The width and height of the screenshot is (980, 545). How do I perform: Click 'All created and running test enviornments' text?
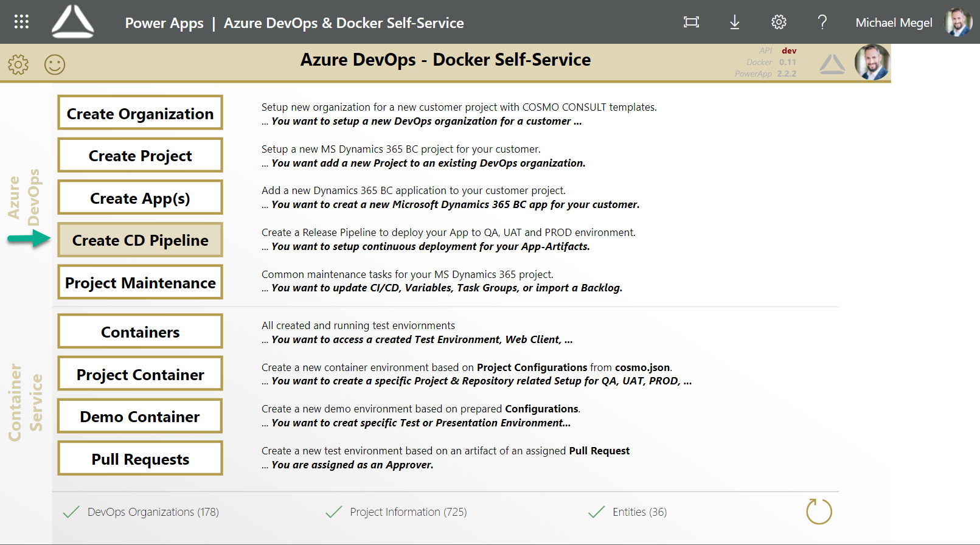[x=358, y=325]
